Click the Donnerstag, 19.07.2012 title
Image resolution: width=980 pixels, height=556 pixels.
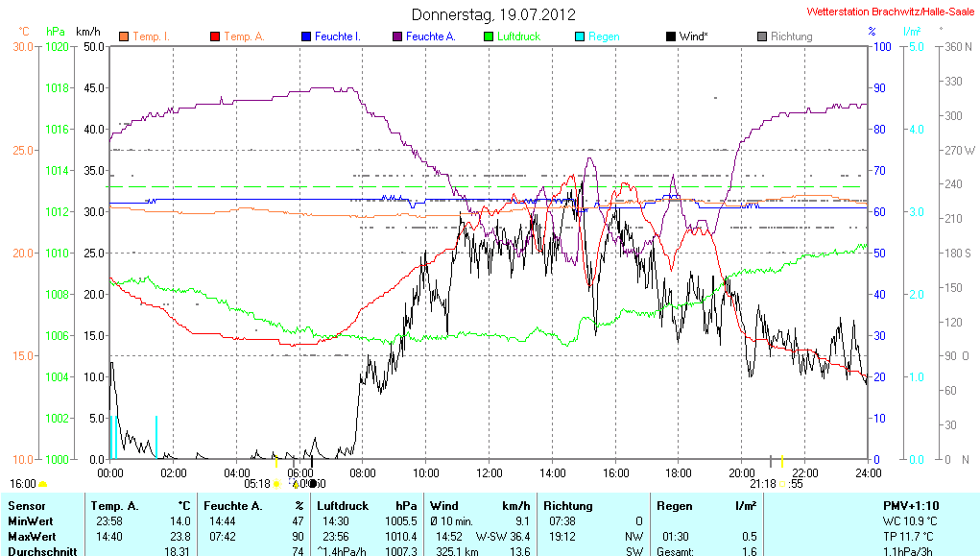coord(493,14)
